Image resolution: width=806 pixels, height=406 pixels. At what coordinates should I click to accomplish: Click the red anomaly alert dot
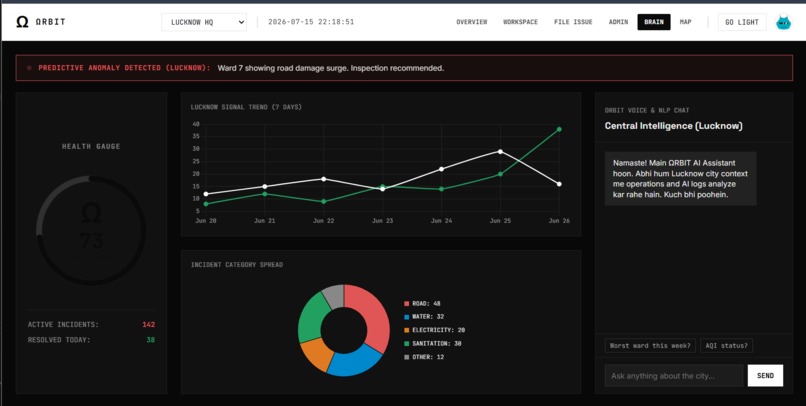pyautogui.click(x=29, y=68)
